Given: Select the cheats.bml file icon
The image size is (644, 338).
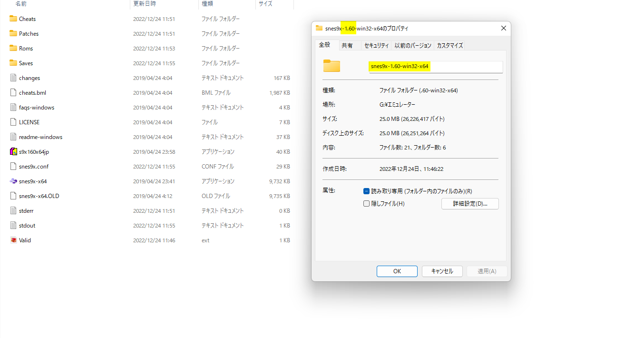Looking at the screenshot, I should (13, 93).
